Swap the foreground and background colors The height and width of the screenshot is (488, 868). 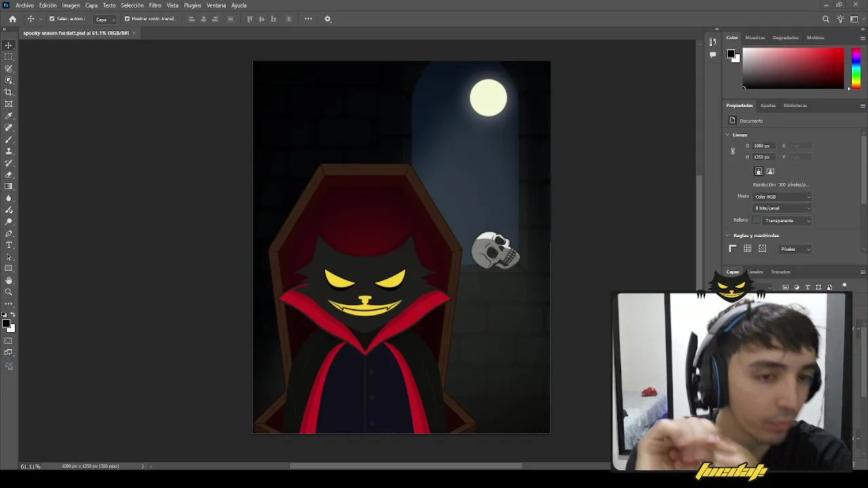tap(12, 316)
